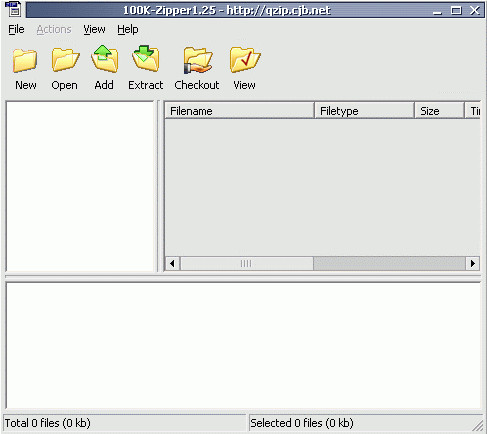The width and height of the screenshot is (487, 434).
Task: Click the Add files icon
Action: (x=104, y=59)
